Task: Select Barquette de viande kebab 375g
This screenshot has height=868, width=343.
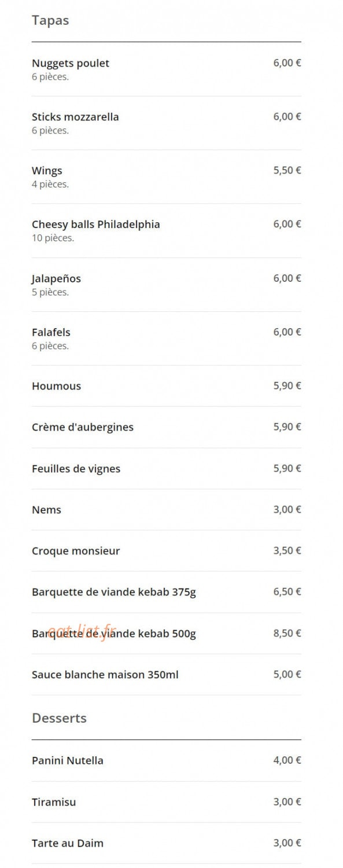Action: [167, 592]
